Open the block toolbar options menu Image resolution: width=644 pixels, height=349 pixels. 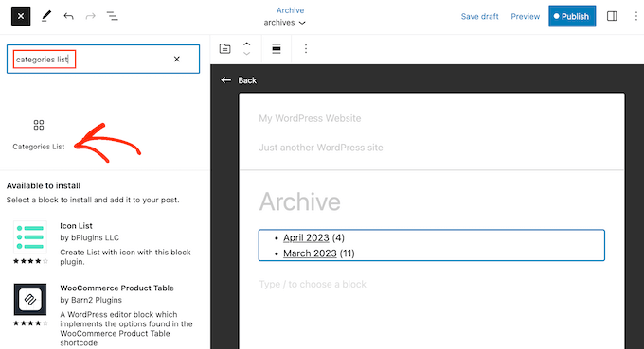pos(306,49)
